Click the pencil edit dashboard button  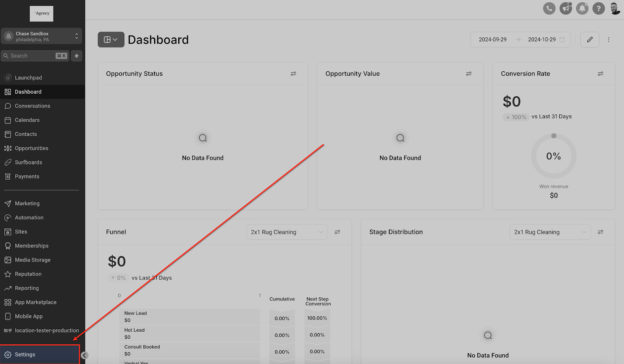click(x=590, y=39)
